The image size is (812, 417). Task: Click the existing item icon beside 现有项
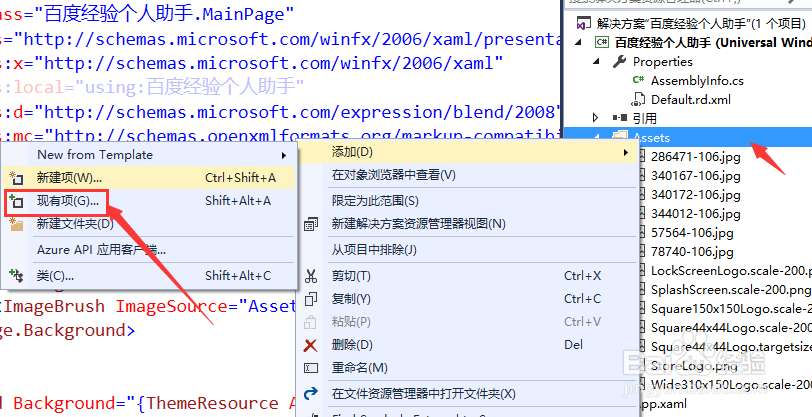[x=16, y=201]
